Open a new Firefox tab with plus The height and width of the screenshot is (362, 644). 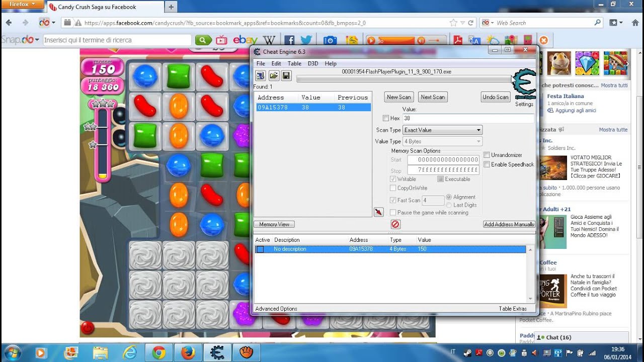(x=171, y=7)
